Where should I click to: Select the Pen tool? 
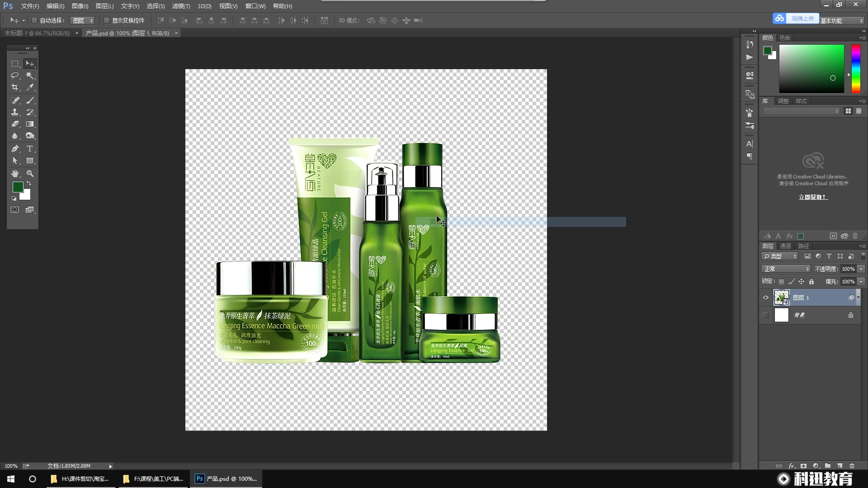click(15, 149)
